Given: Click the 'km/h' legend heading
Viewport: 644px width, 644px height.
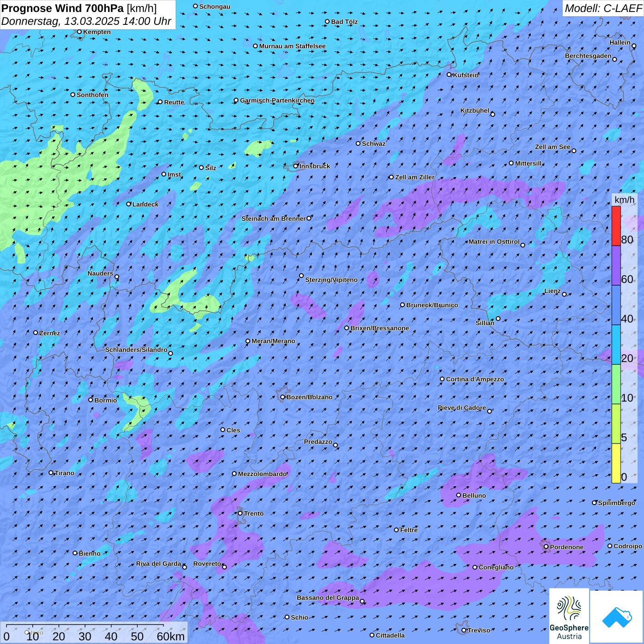Looking at the screenshot, I should tap(624, 200).
